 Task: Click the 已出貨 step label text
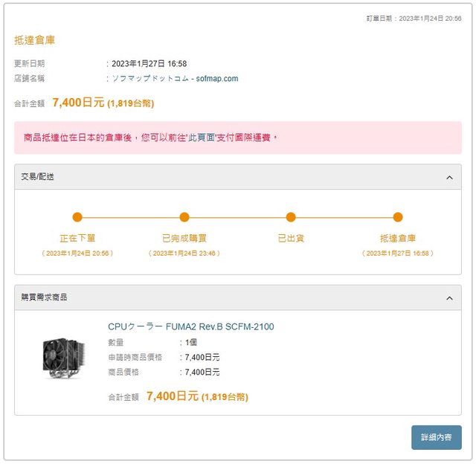pyautogui.click(x=291, y=239)
